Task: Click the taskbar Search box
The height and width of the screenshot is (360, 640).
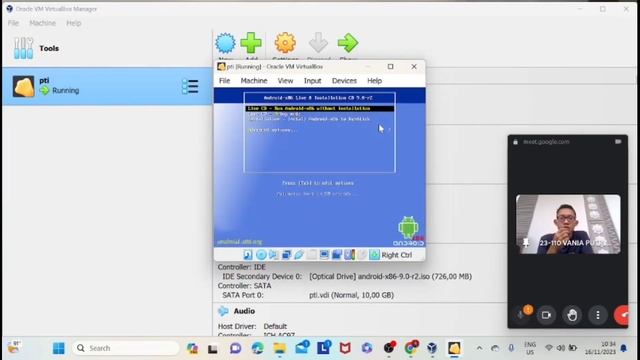Action: coord(126,348)
